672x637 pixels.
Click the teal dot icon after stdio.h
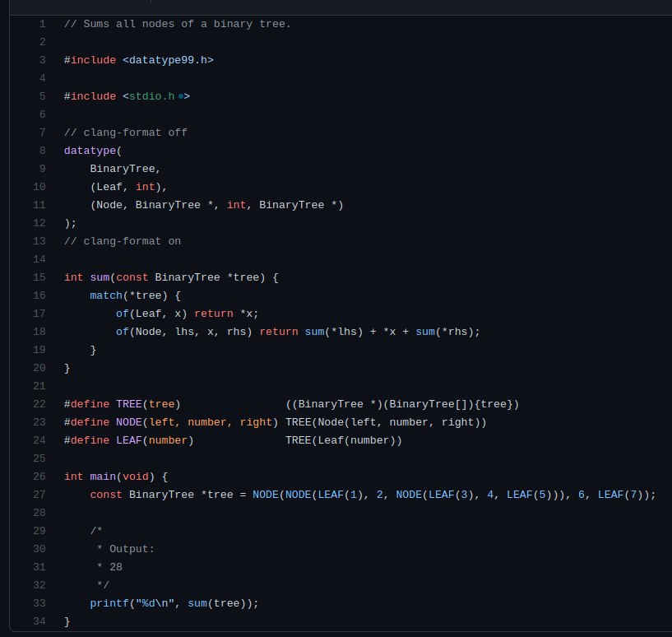[x=181, y=96]
